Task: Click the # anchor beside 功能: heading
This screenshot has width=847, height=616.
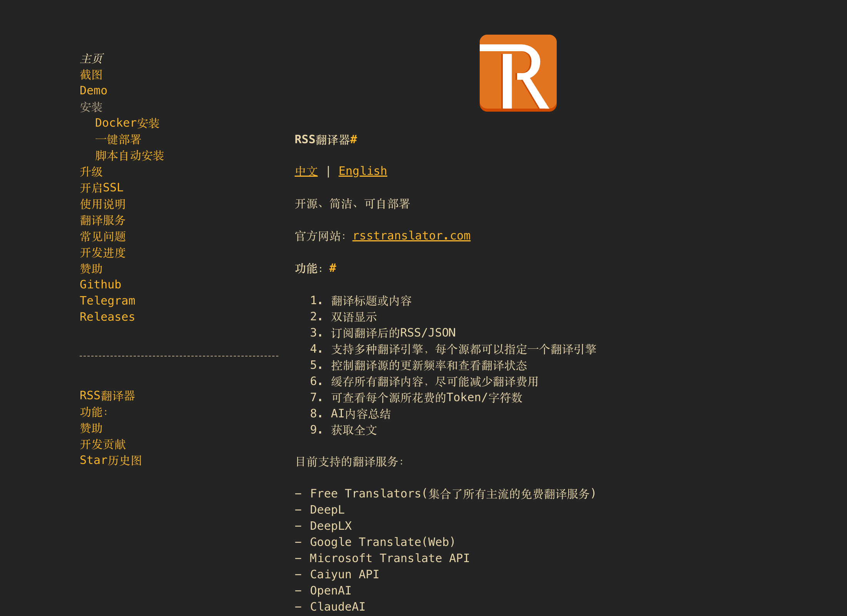Action: [333, 268]
